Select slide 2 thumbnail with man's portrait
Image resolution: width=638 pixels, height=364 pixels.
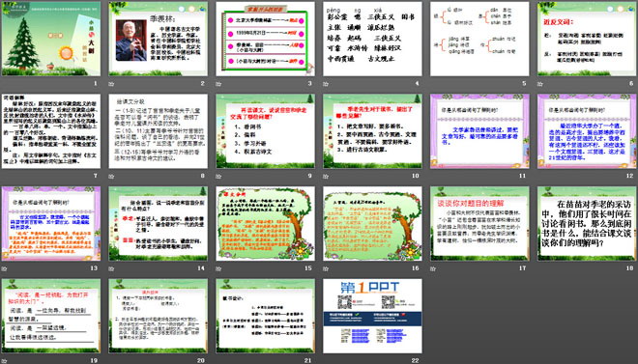(158, 39)
